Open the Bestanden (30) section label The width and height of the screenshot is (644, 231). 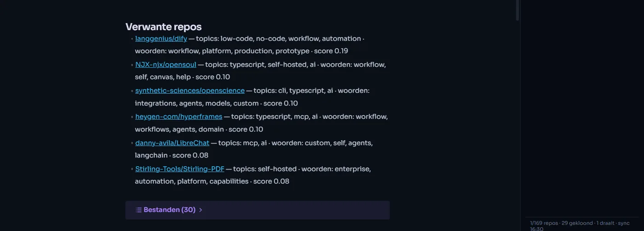coord(170,210)
